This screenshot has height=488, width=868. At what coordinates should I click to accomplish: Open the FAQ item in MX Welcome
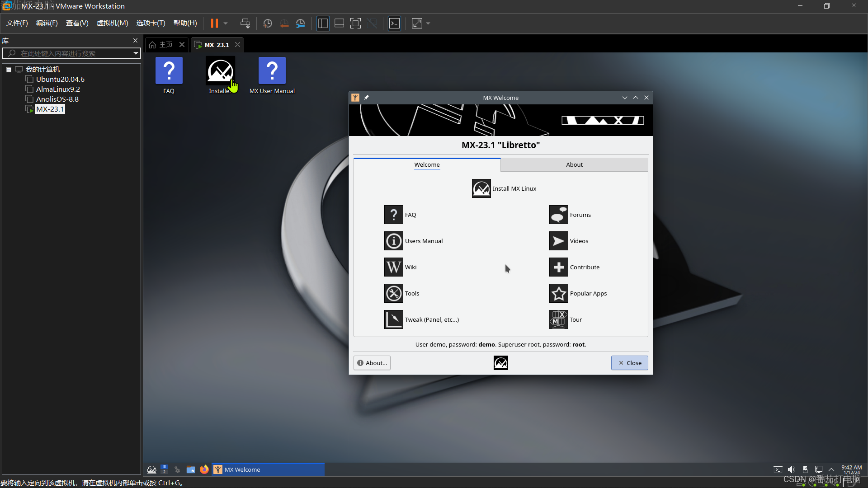pos(393,215)
